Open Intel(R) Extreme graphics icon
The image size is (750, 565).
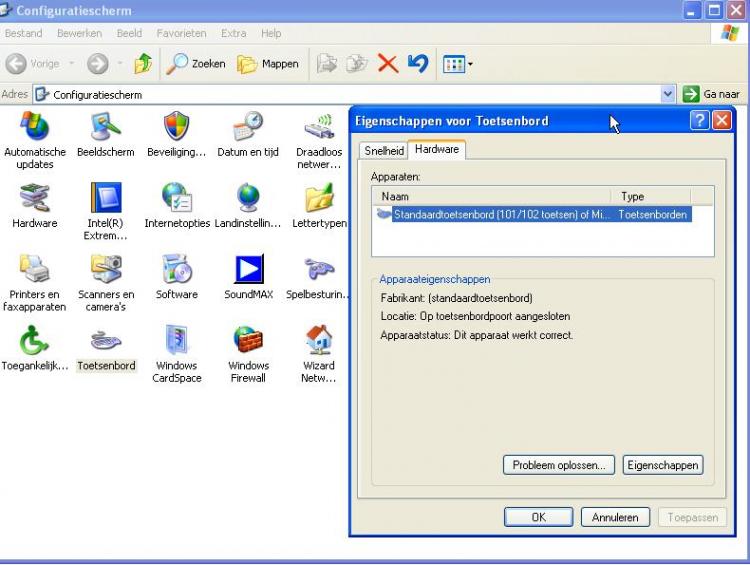coord(106,197)
